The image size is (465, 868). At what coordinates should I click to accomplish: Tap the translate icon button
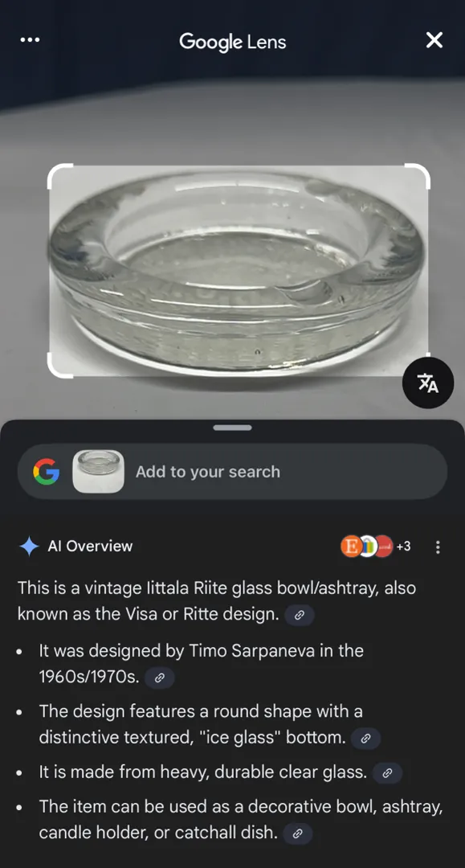428,383
